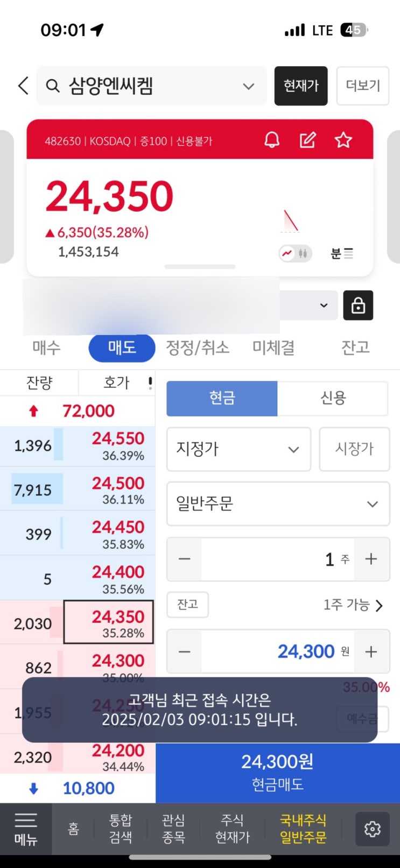
Task: Tap the 시장가 button
Action: pyautogui.click(x=354, y=449)
